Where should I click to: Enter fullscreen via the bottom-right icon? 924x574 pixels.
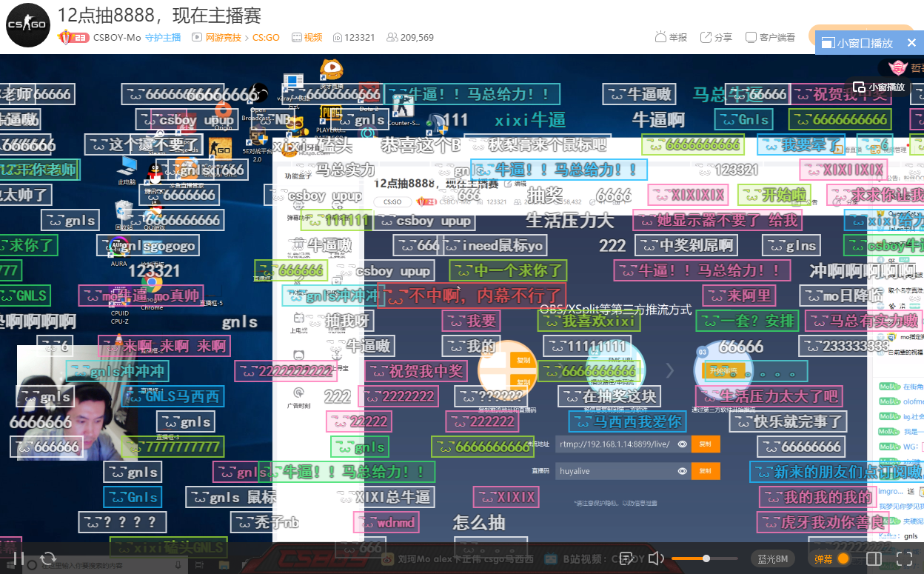coord(905,558)
